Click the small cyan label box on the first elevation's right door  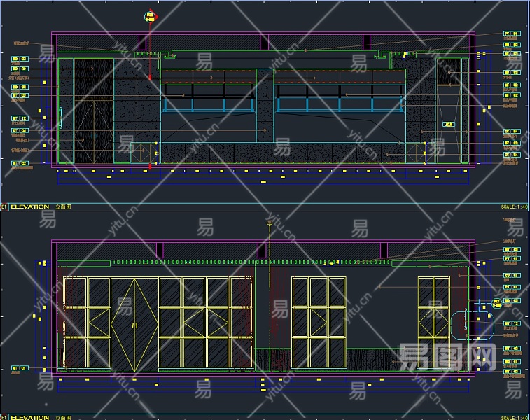[449, 125]
